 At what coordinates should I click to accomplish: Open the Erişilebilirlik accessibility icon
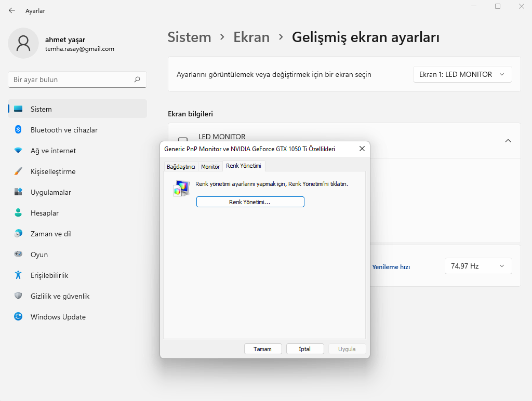[x=18, y=275]
